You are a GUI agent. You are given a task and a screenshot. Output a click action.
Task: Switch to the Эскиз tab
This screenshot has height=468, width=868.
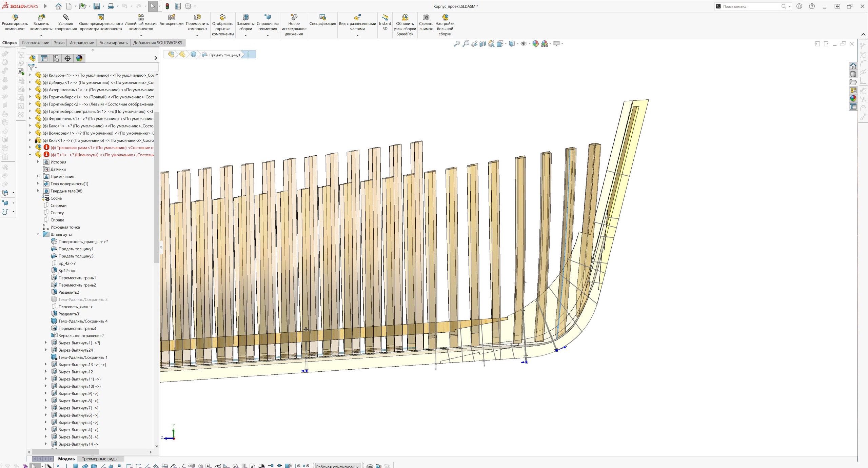[59, 43]
